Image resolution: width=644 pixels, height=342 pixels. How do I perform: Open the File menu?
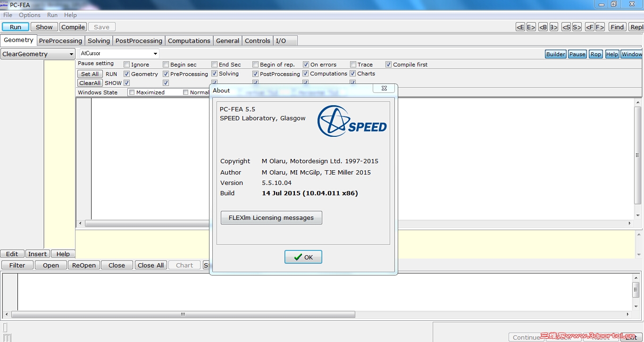click(8, 15)
